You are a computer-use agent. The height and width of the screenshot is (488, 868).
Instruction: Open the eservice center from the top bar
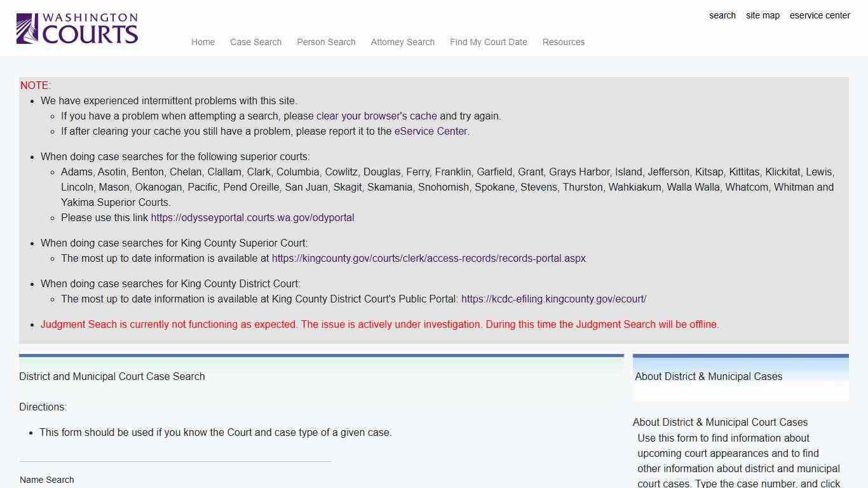[x=820, y=15]
